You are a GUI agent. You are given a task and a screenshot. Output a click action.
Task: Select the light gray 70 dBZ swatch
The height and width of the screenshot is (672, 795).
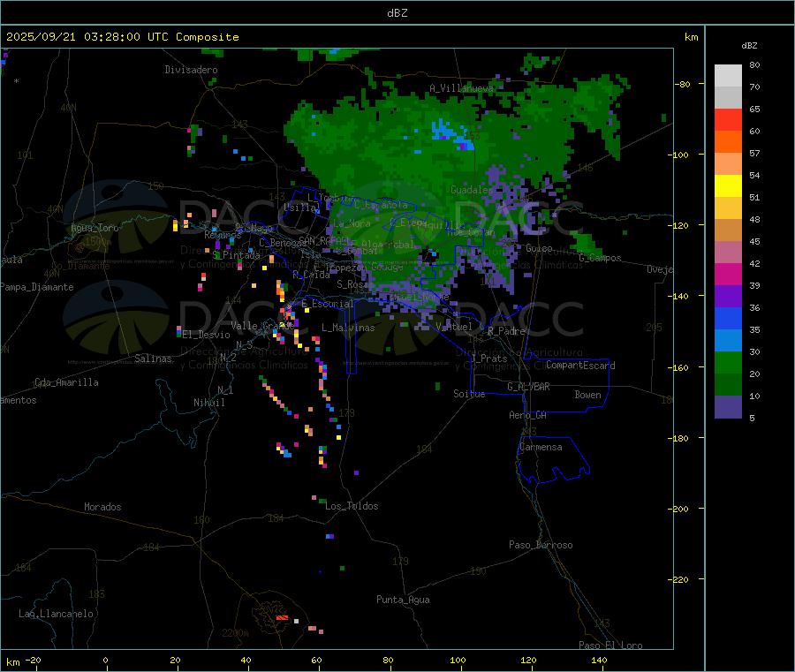coord(728,98)
